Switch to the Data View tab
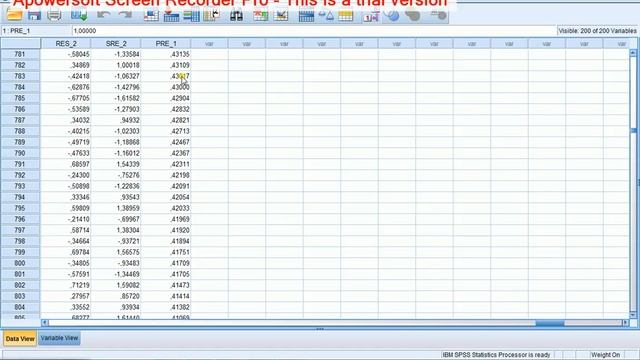640x360 pixels. 20,338
